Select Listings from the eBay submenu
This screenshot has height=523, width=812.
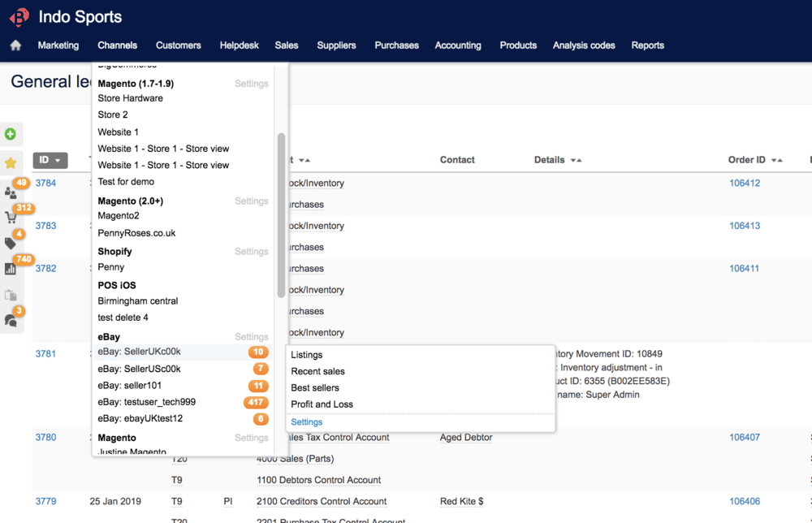coord(307,355)
